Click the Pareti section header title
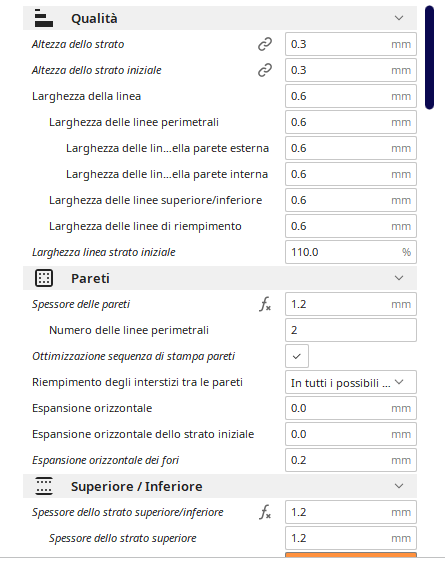This screenshot has width=445, height=564. (90, 278)
